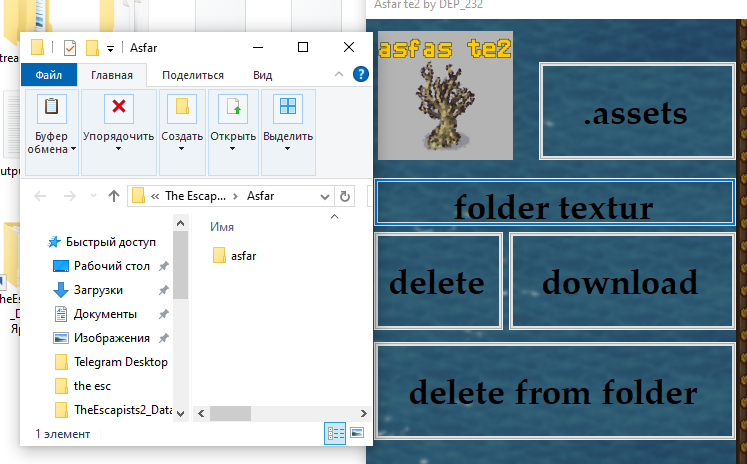Expand the Открыть dropdown arrow

coord(232,149)
